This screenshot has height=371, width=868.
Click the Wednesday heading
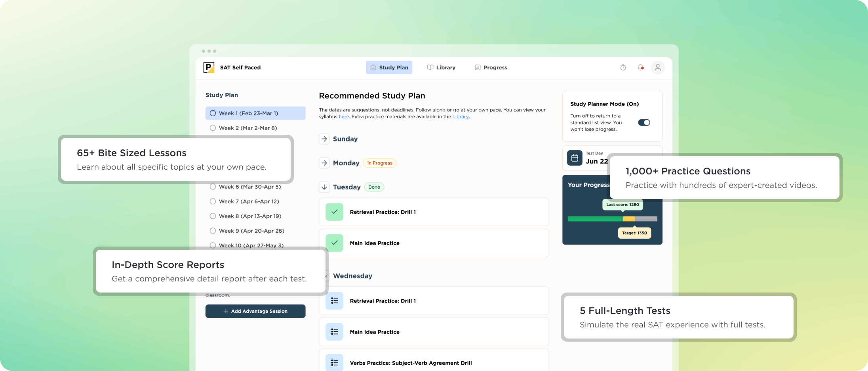(352, 276)
